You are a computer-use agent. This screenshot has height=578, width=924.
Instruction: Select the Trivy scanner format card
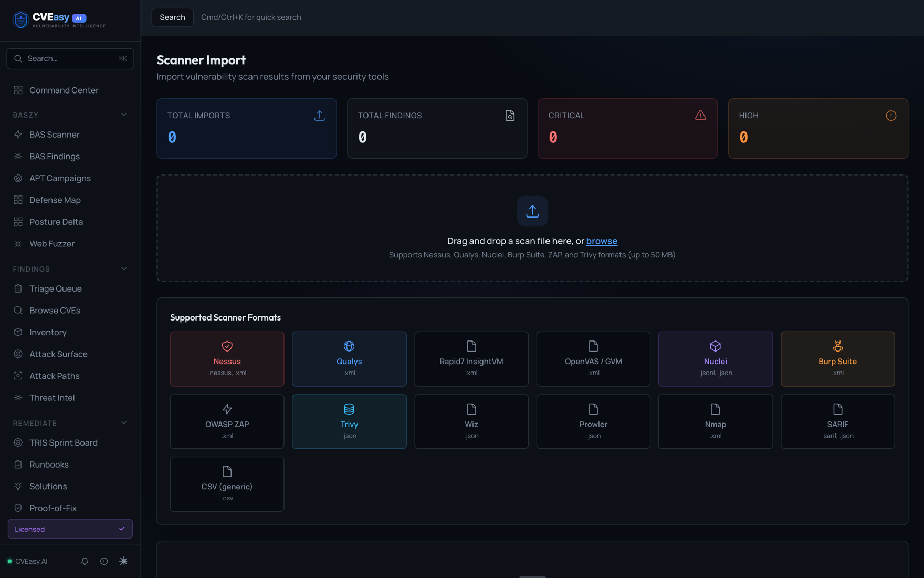tap(349, 421)
